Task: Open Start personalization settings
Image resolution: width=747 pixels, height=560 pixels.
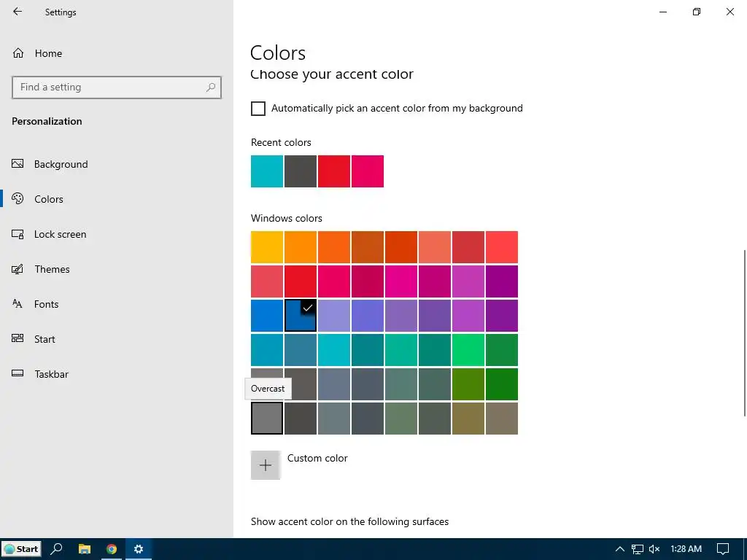Action: tap(44, 339)
